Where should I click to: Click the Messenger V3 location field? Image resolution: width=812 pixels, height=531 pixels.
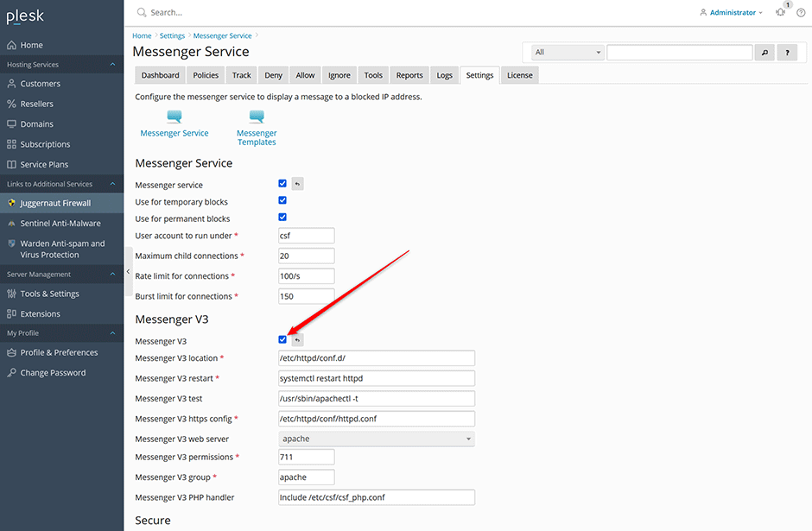click(x=377, y=358)
